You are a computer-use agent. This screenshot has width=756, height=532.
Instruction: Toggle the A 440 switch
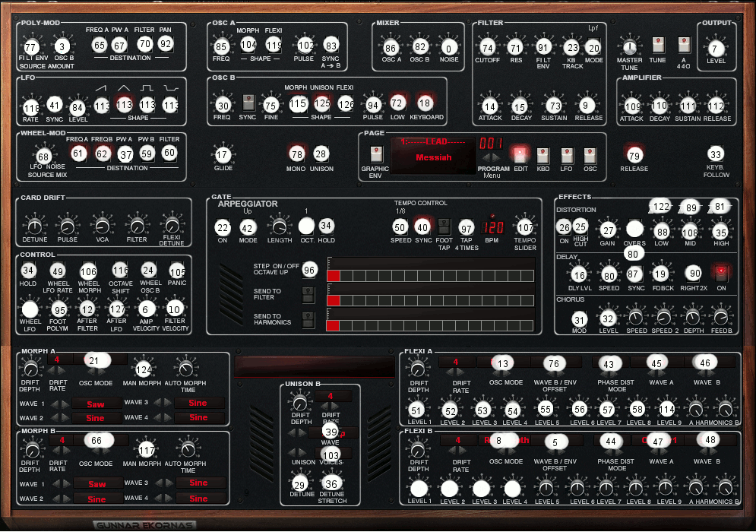(684, 45)
